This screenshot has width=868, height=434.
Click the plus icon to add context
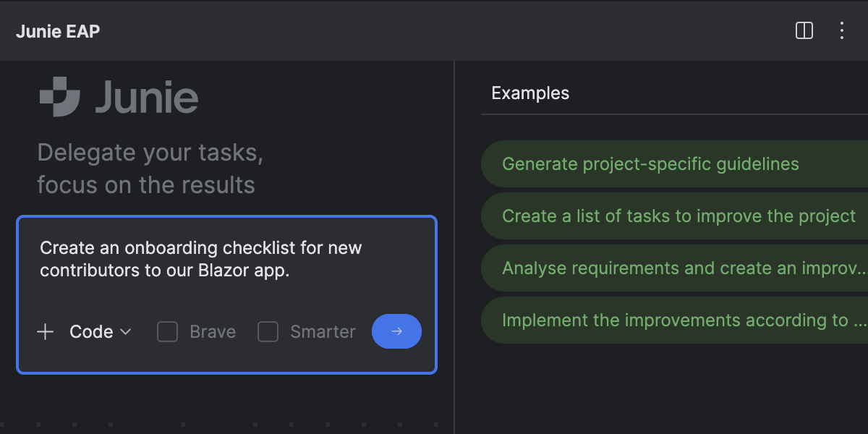[x=46, y=332]
